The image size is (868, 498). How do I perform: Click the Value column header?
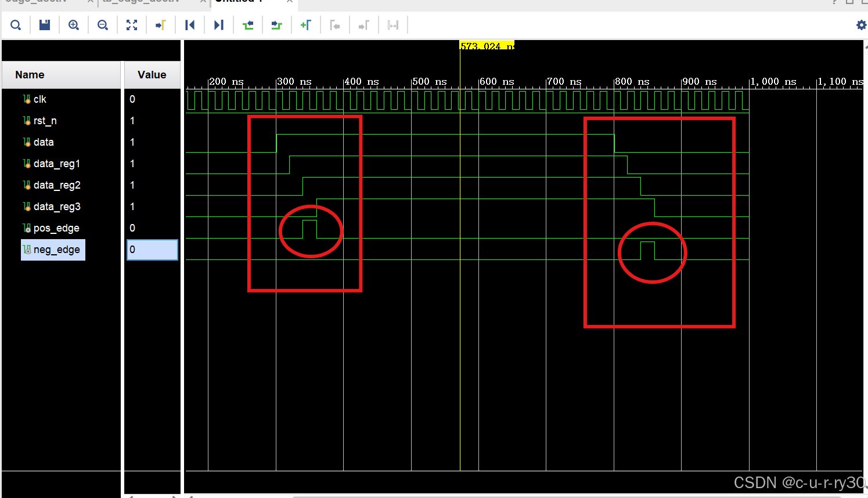(x=152, y=75)
